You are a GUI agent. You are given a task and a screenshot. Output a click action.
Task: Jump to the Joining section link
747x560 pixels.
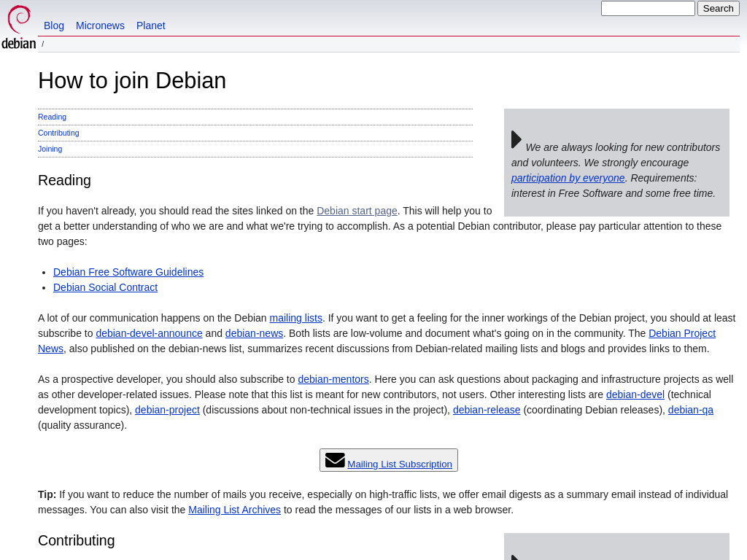50,149
